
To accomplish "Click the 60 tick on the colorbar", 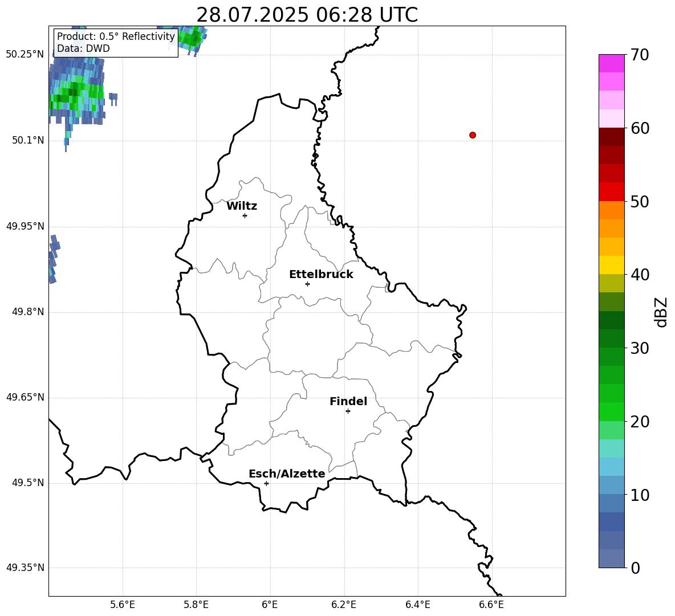I will [639, 128].
